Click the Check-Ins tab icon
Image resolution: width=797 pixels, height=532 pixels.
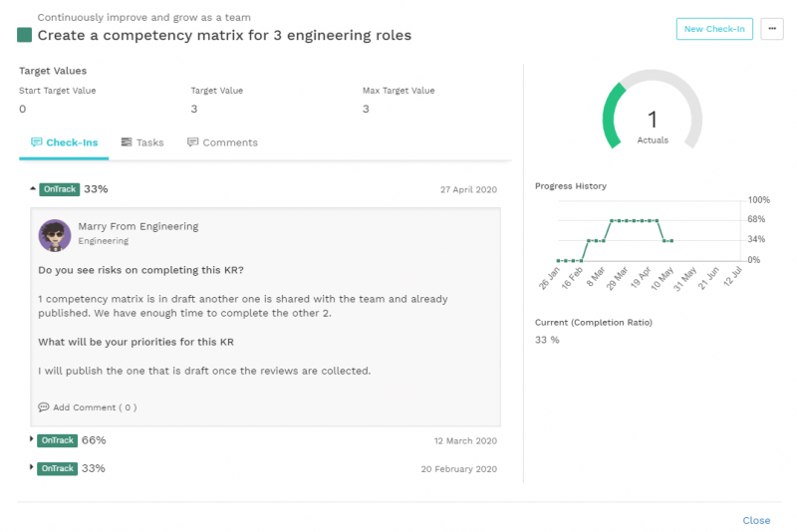37,142
